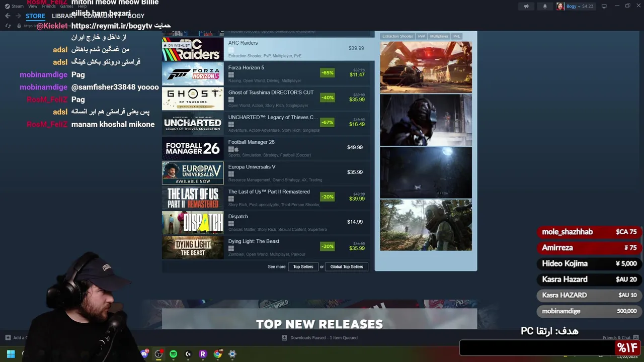Click the TOP NEW RELEASES heading
The image size is (644, 362).
pyautogui.click(x=319, y=324)
